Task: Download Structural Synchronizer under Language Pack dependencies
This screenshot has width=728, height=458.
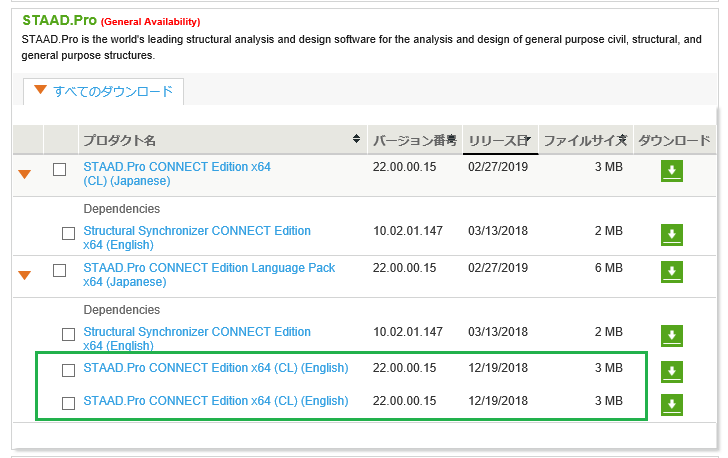Action: [x=671, y=335]
